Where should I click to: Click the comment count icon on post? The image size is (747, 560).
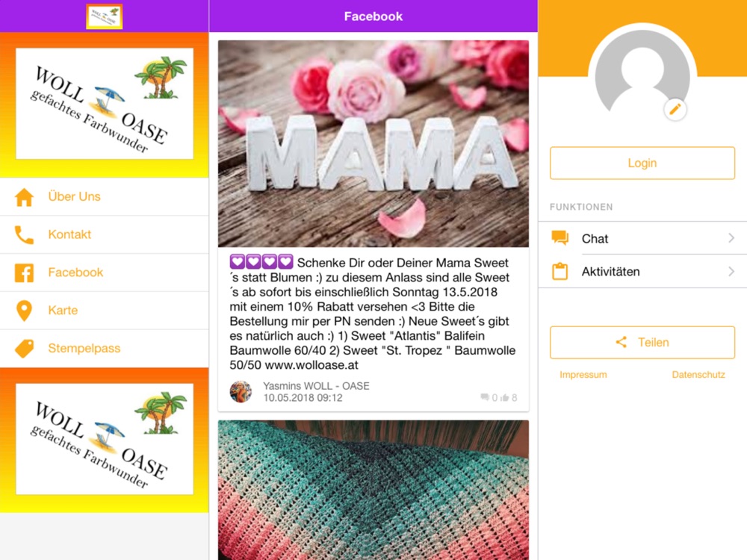485,397
